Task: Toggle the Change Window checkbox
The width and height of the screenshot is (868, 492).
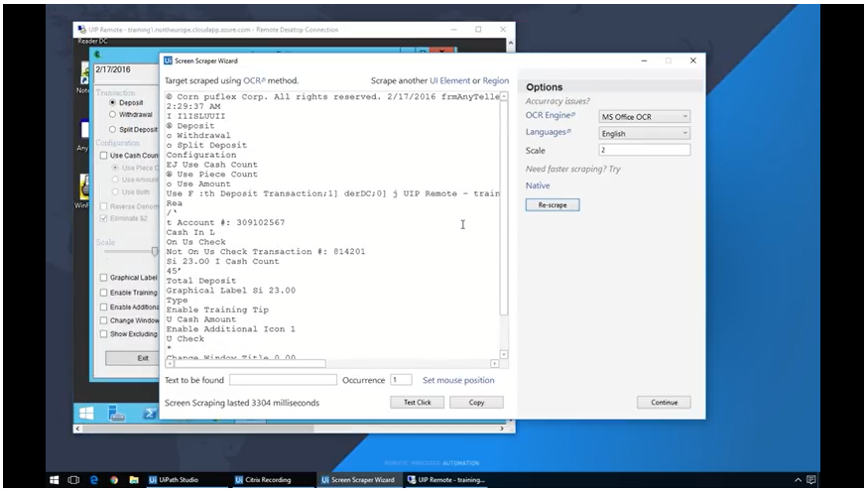Action: coord(103,320)
